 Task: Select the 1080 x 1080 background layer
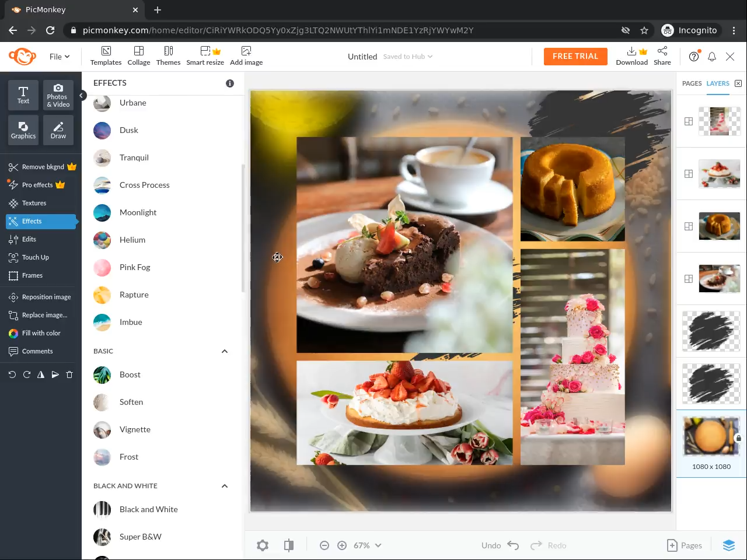pos(711,443)
